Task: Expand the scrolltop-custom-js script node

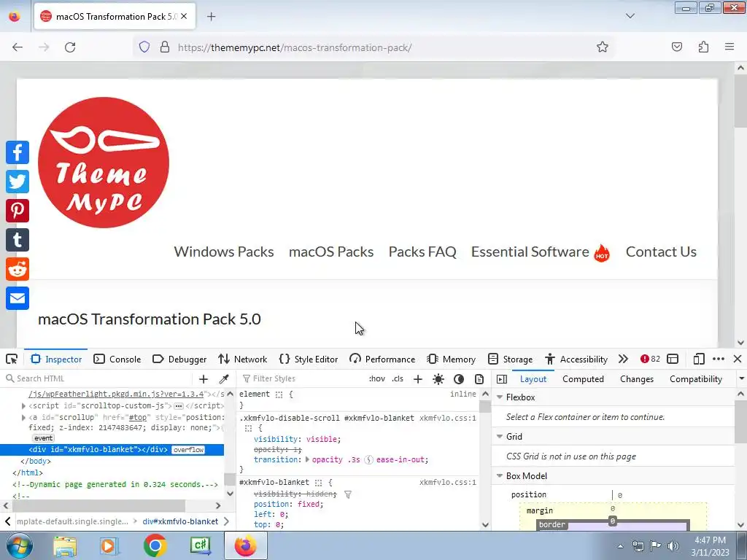Action: (x=23, y=405)
